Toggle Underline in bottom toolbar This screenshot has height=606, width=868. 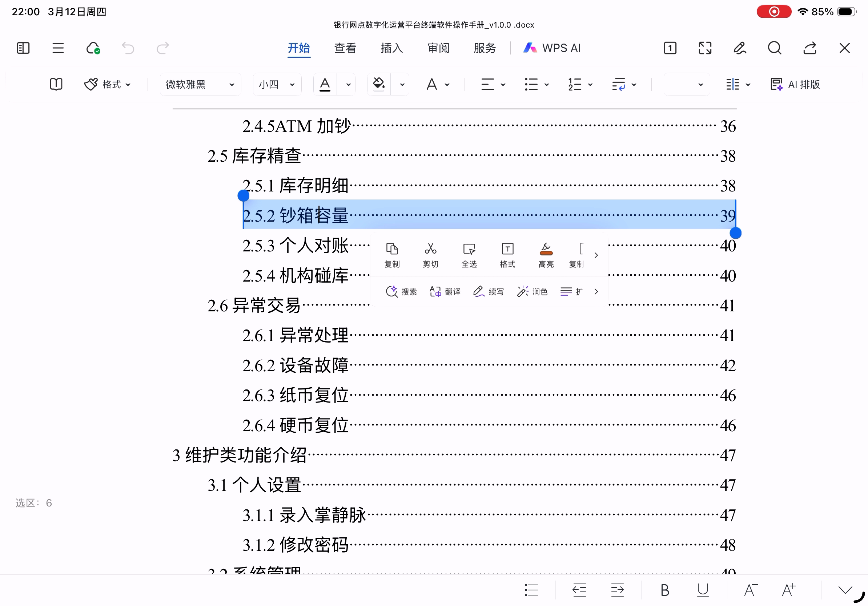[x=702, y=590]
